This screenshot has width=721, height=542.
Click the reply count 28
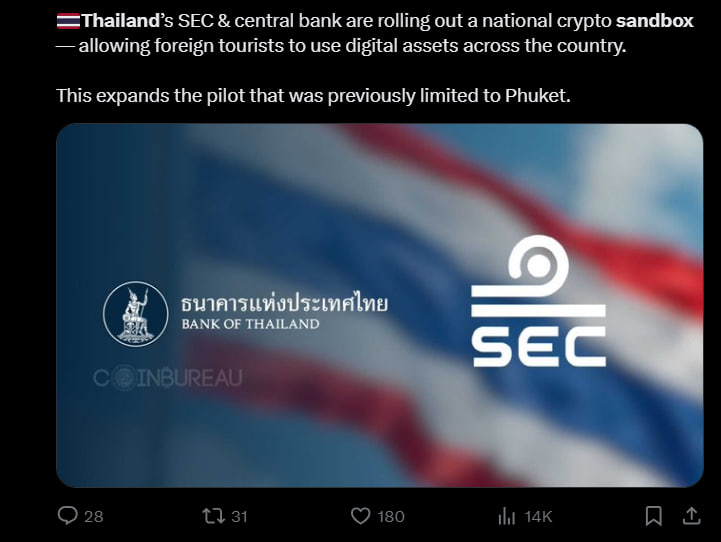(94, 516)
